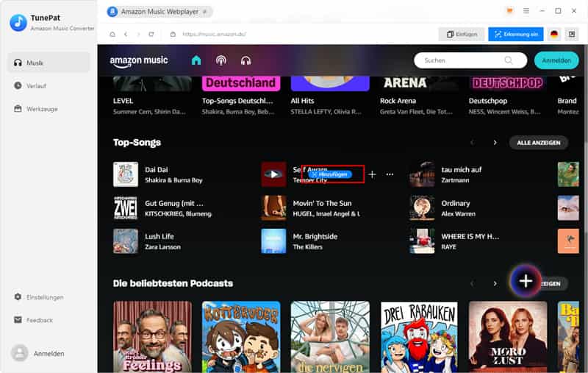Click the Dai Dai album cover
The height and width of the screenshot is (373, 588).
pyautogui.click(x=126, y=174)
